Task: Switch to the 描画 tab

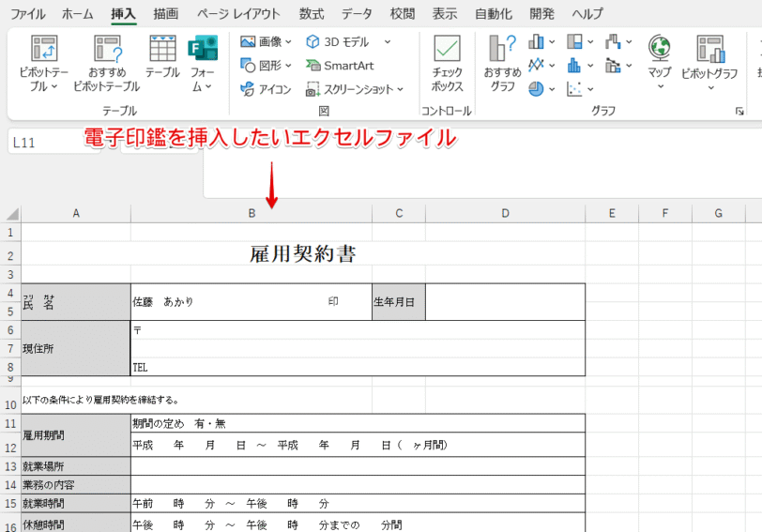Action: 166,13
